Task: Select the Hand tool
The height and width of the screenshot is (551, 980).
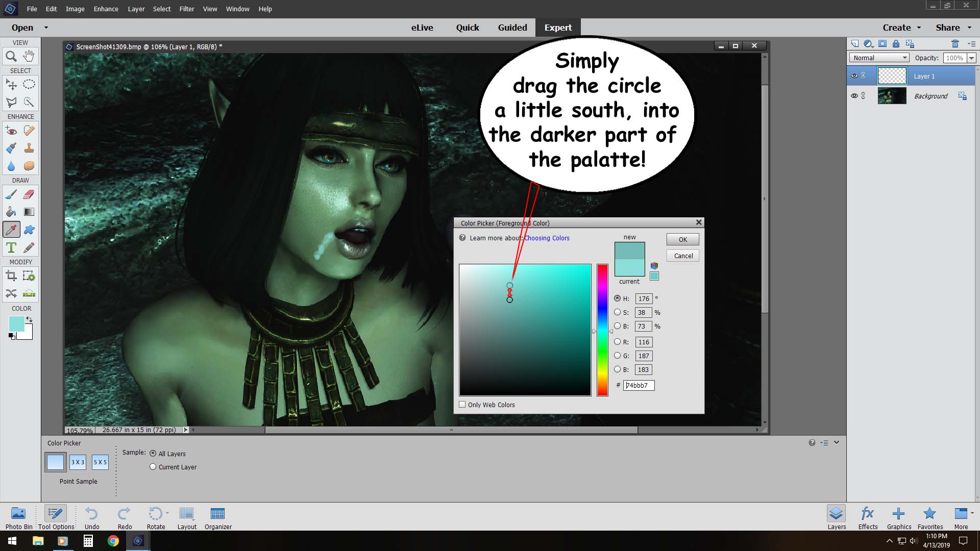Action: (29, 57)
